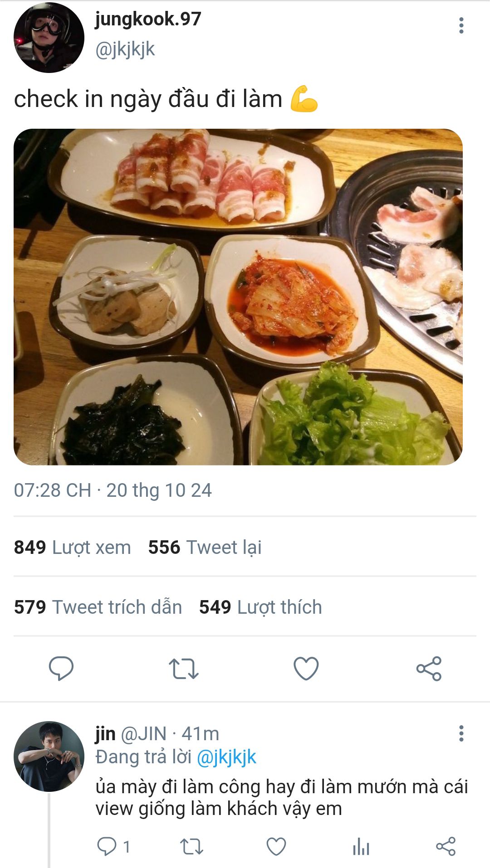Like jin's reply
This screenshot has width=490, height=868.
(x=276, y=846)
